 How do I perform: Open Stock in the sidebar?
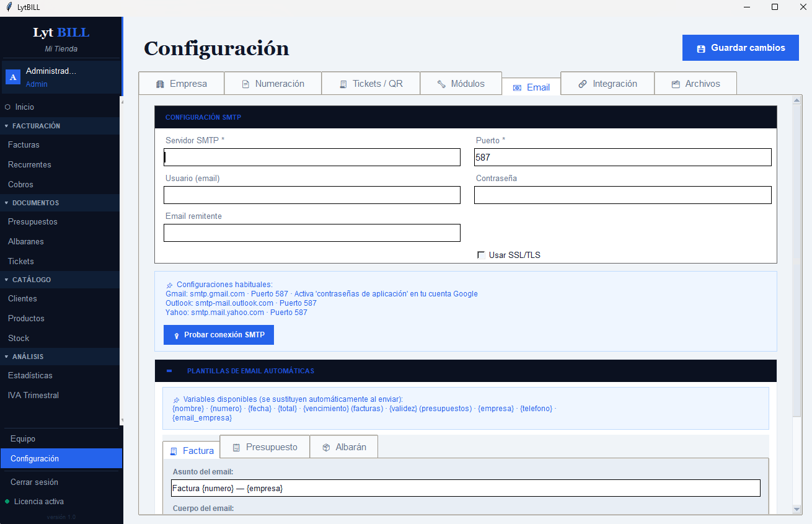click(60, 338)
